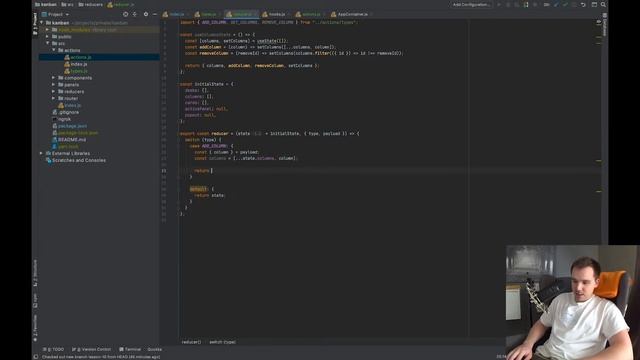Expand the router folder arrow
The height and width of the screenshot is (360, 640).
53,98
